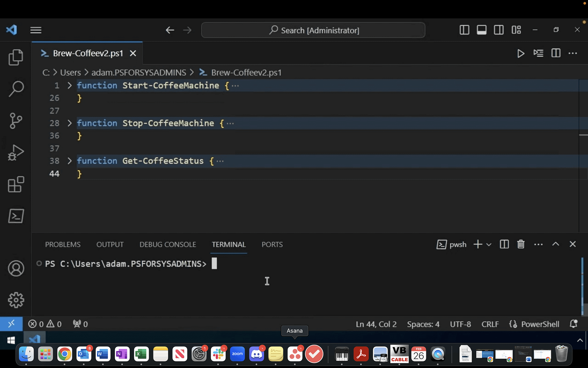The image size is (588, 368).
Task: Switch to the DEBUG CONSOLE tab
Action: click(168, 245)
